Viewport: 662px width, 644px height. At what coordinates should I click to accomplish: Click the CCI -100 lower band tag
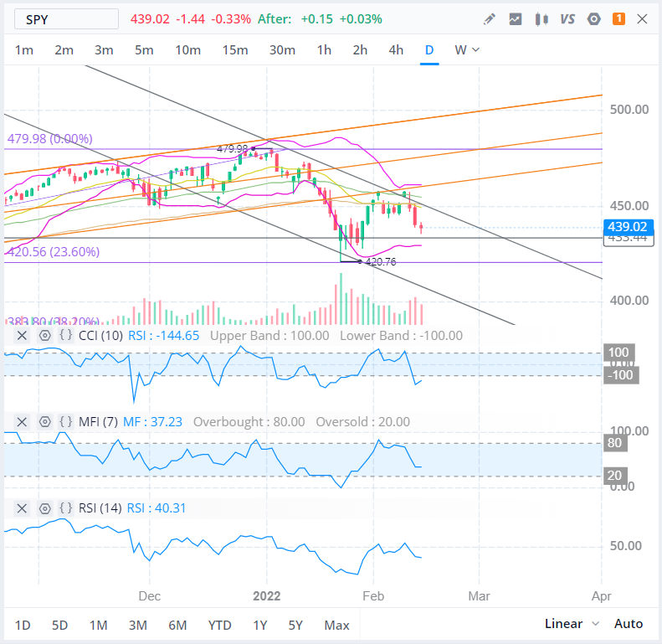pos(621,375)
